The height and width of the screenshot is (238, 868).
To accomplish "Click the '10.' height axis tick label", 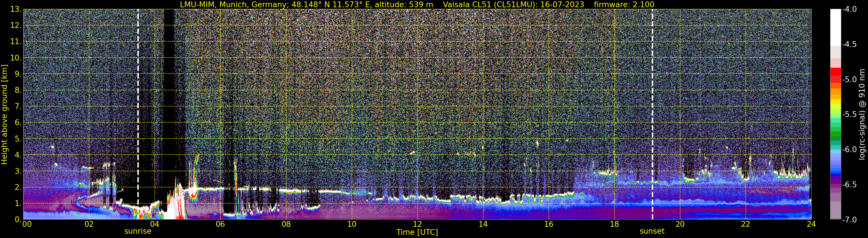I will [x=16, y=58].
